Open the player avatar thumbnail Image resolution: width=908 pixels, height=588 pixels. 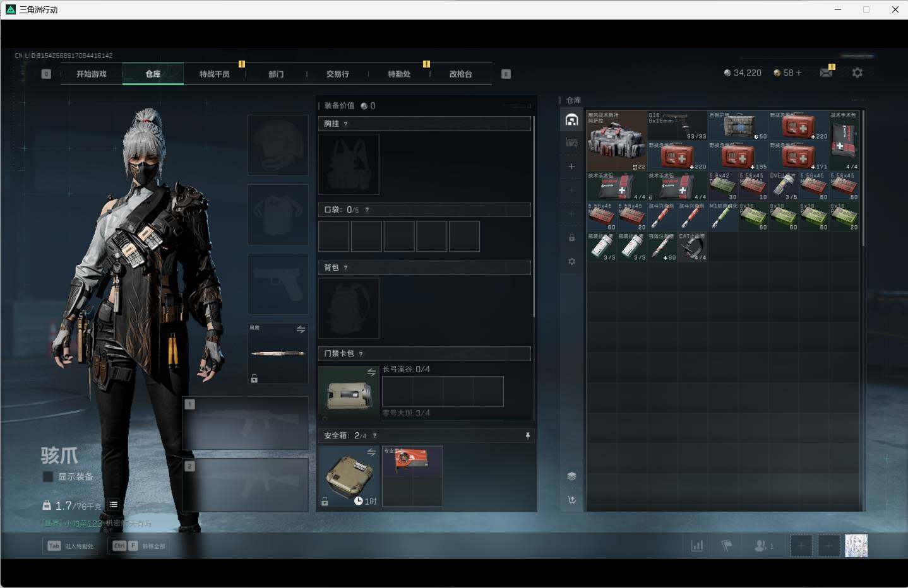856,546
